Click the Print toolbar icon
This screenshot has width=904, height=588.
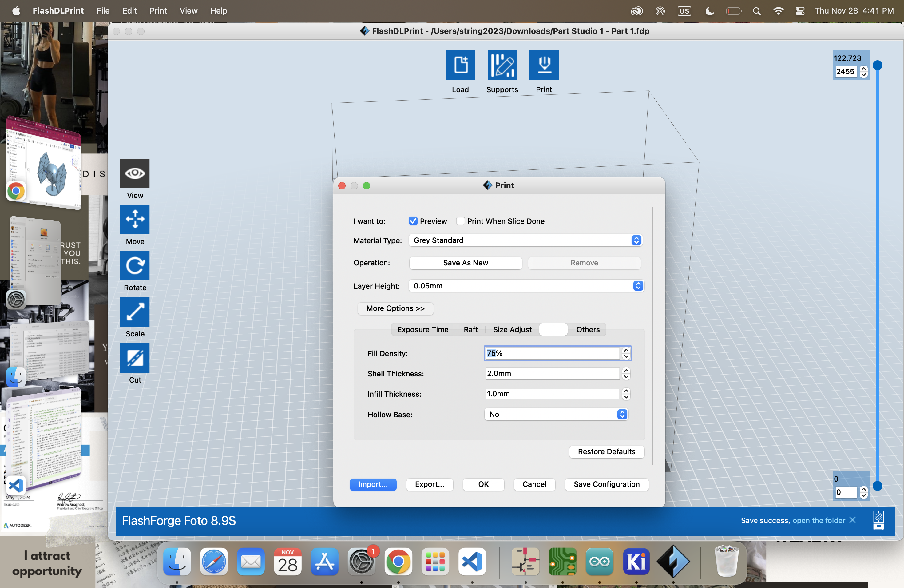[544, 65]
